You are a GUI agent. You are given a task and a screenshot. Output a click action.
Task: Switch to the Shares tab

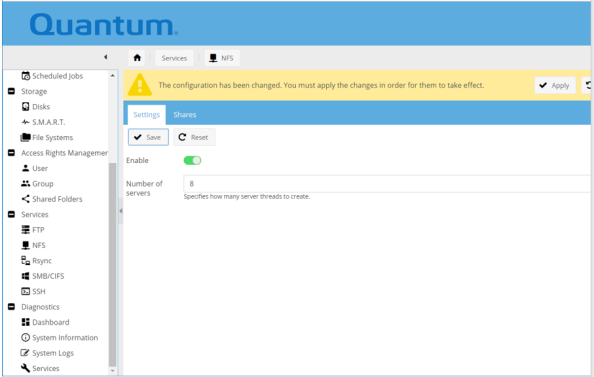click(x=185, y=115)
